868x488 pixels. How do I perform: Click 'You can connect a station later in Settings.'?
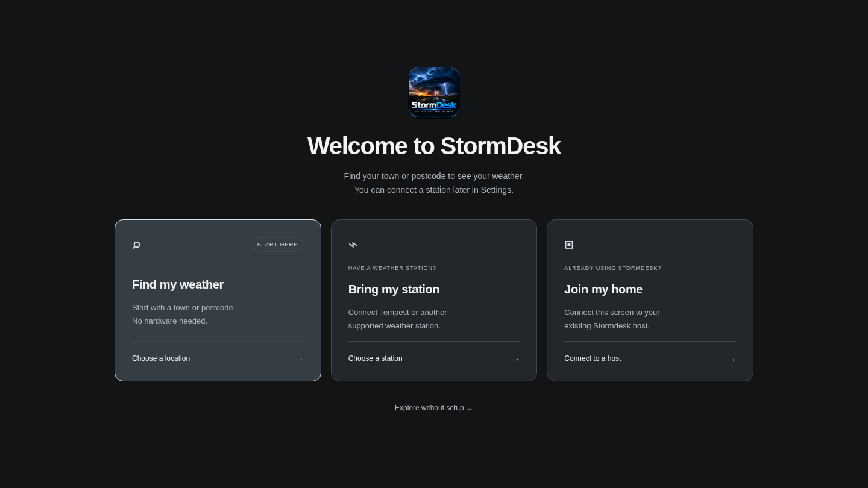(434, 190)
